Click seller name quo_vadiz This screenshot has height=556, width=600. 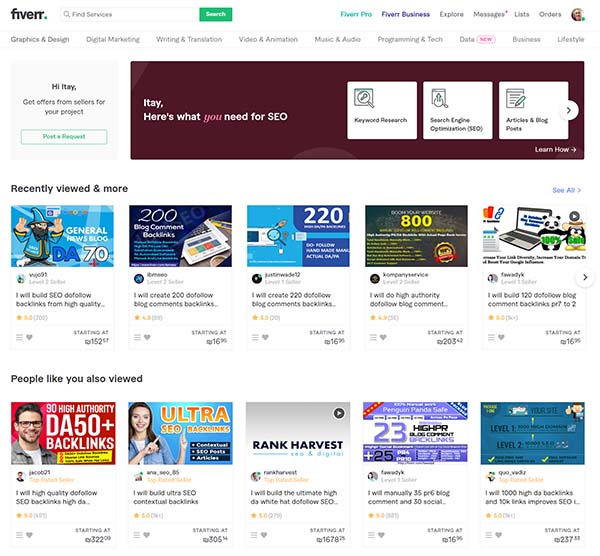pos(512,473)
